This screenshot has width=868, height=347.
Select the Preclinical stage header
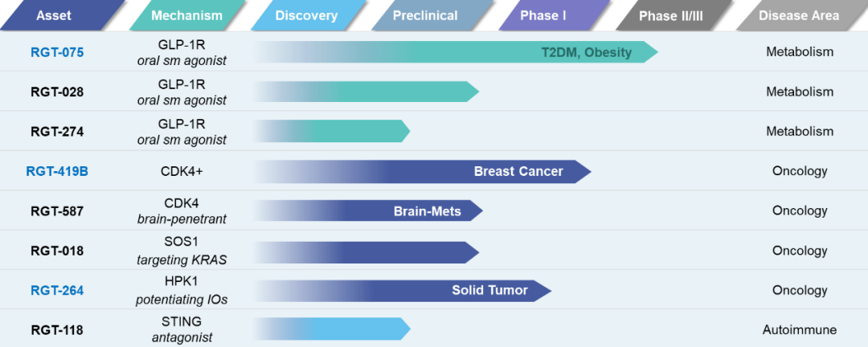(x=425, y=15)
